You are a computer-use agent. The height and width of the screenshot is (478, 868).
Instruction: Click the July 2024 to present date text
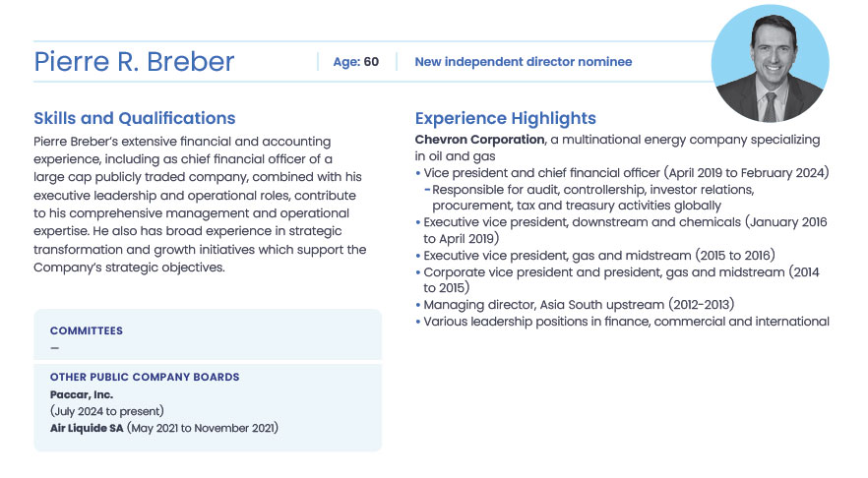[106, 411]
